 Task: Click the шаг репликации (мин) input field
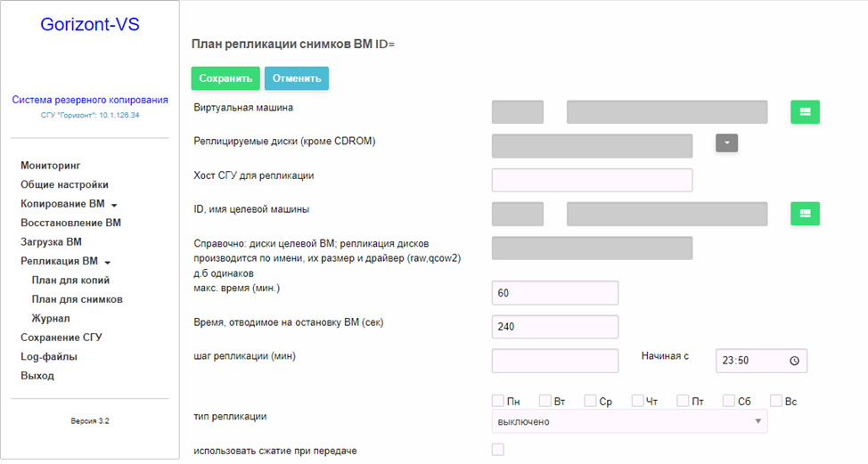[554, 361]
